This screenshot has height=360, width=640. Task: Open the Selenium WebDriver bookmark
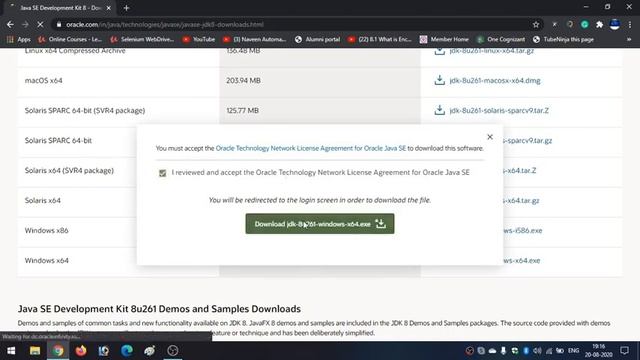coord(142,39)
